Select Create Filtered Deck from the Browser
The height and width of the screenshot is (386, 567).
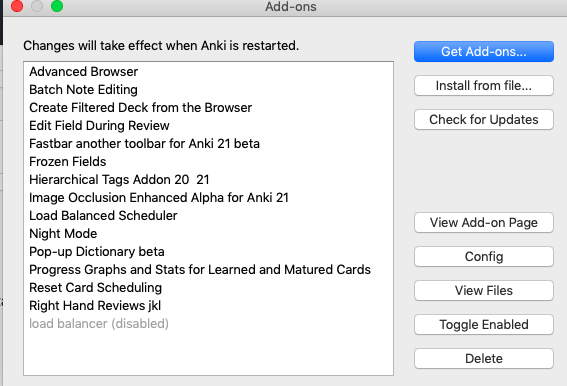tap(208, 107)
